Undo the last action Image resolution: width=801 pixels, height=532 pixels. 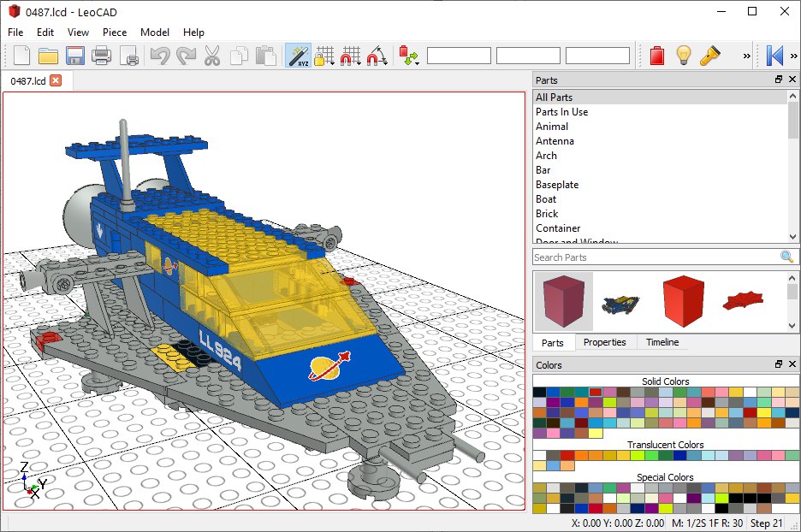159,55
